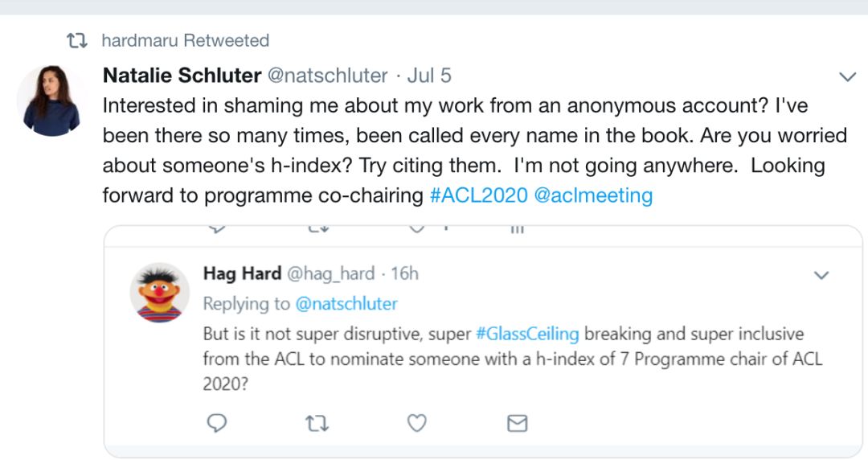Reply to Hag Hard's tweet
Image resolution: width=868 pixels, height=460 pixels.
(x=216, y=423)
